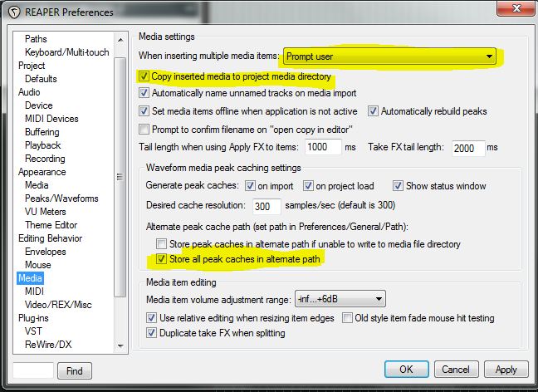Open Media item volume adjustment range dropdown
This screenshot has width=538, height=392.
point(340,299)
